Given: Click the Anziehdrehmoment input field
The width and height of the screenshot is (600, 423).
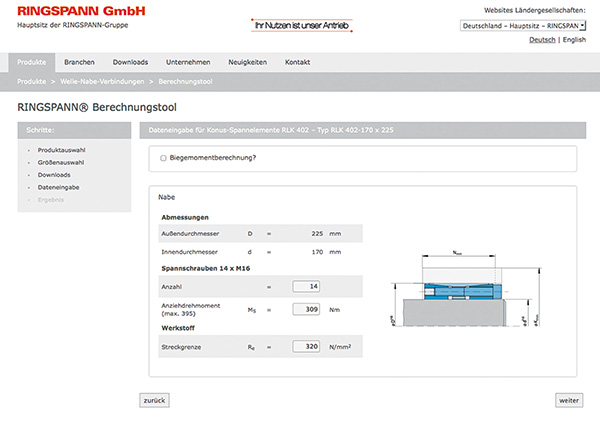Looking at the screenshot, I should coord(306,309).
